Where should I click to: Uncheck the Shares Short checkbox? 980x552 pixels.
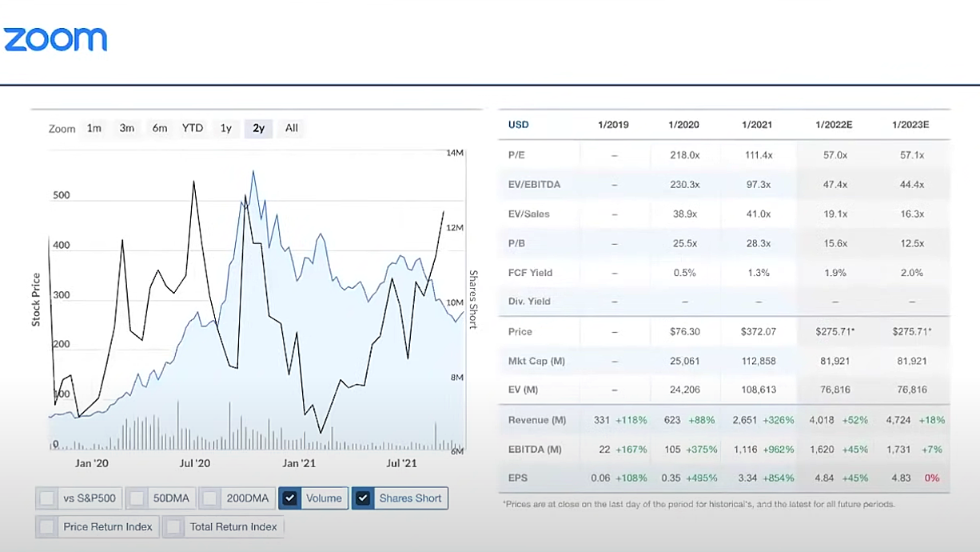(364, 498)
